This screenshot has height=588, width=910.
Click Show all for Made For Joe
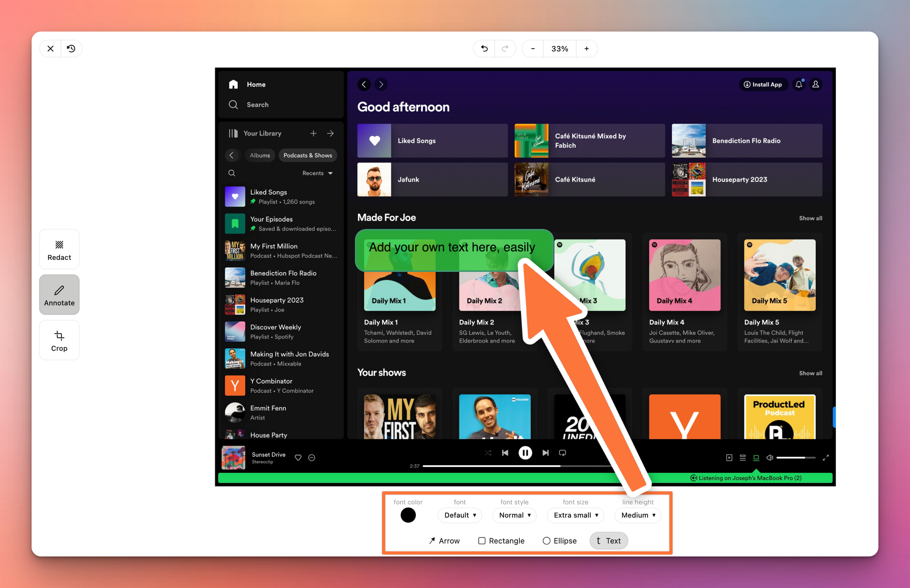tap(810, 218)
